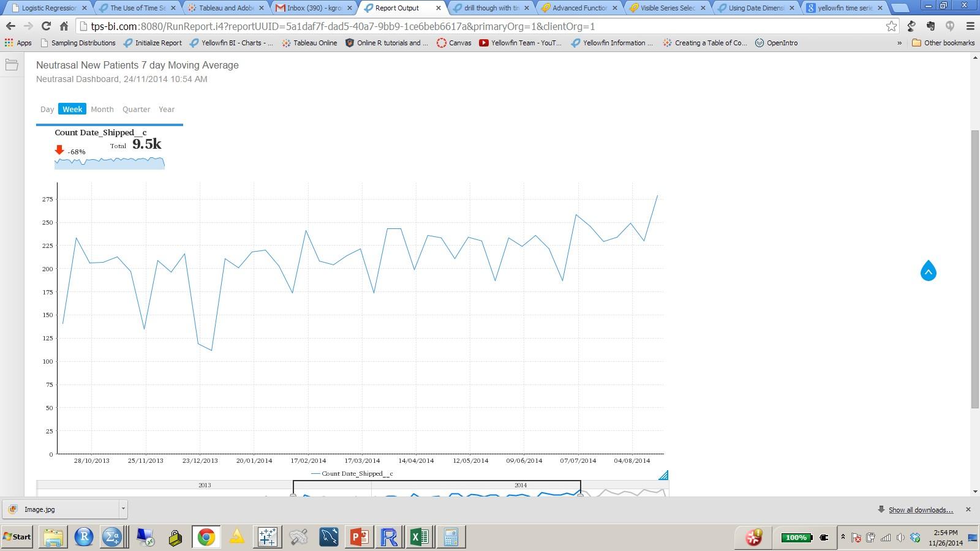Open the remote desktop taskbar icon
980x551 pixels.
coord(145,537)
